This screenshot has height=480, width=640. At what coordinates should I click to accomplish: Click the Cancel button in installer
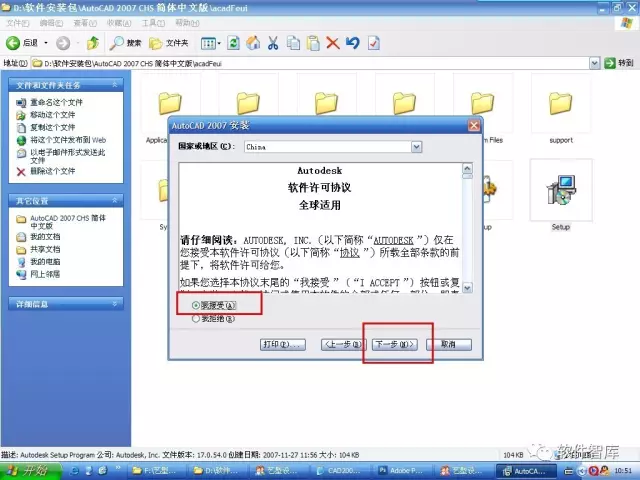click(449, 344)
